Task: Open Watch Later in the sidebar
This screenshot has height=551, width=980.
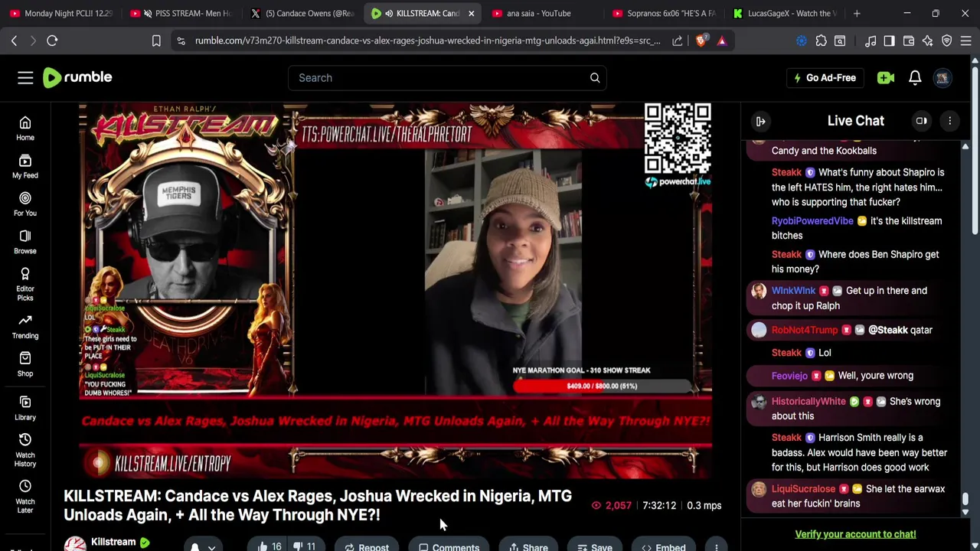Action: point(25,497)
